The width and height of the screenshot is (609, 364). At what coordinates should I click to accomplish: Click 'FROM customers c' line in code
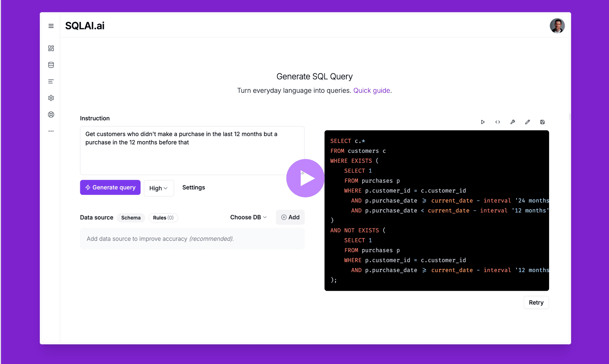click(x=358, y=151)
